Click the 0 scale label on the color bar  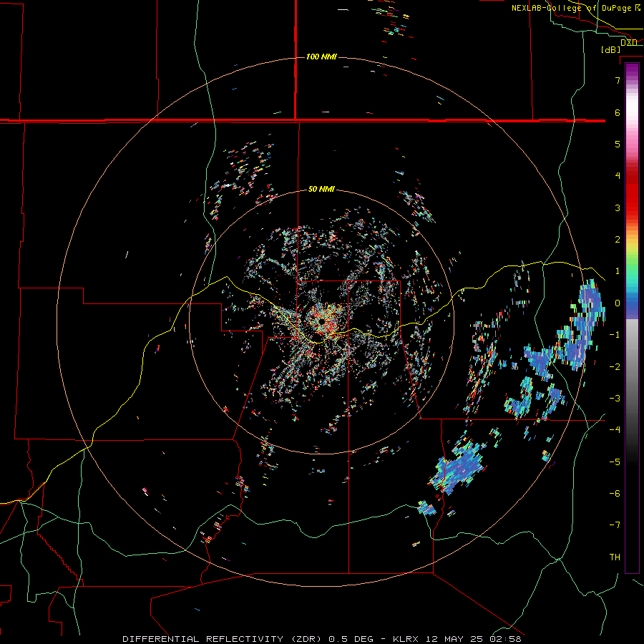618,303
